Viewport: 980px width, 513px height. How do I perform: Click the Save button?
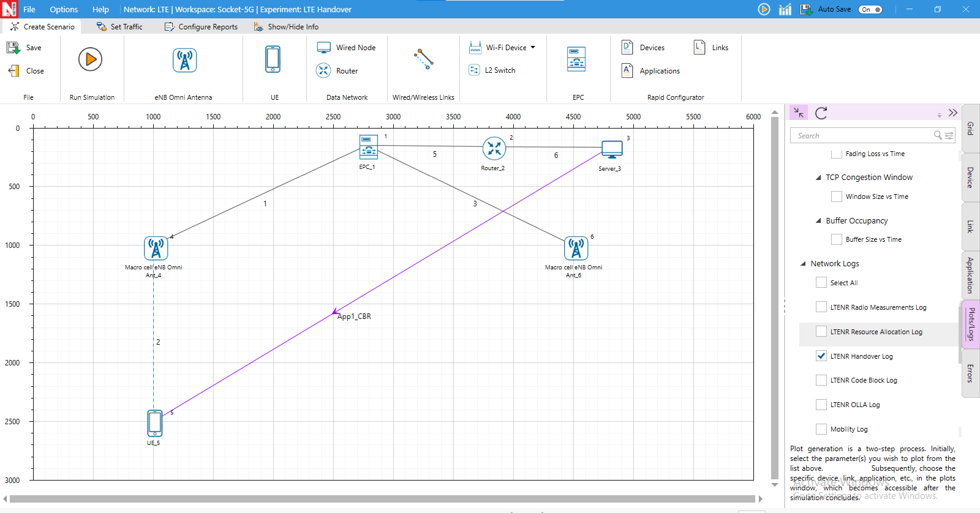pos(24,48)
